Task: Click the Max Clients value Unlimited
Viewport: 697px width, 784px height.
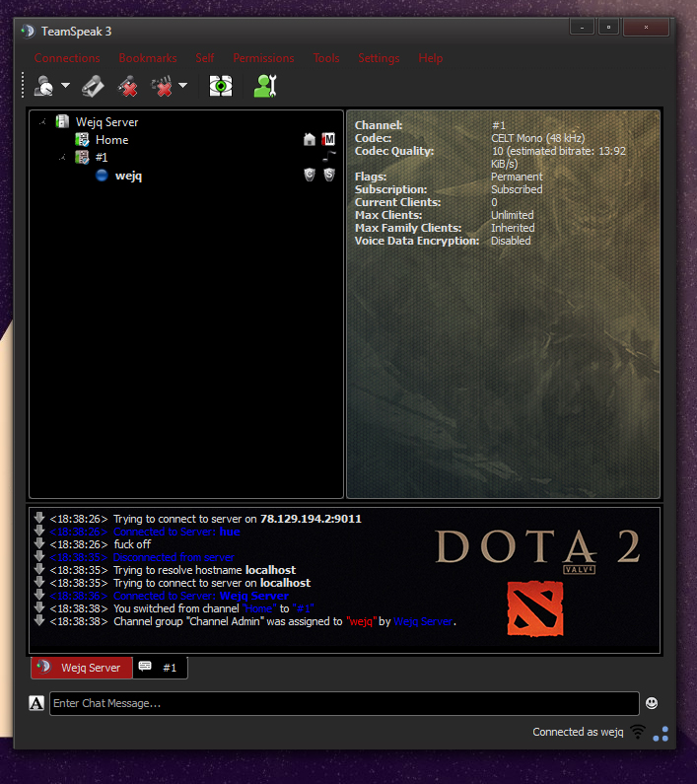Action: 512,215
